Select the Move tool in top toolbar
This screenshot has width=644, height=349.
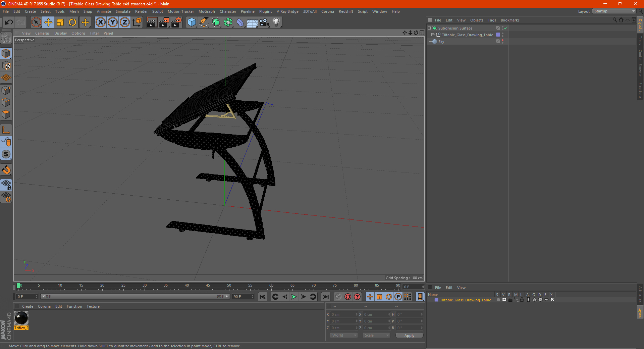tap(48, 22)
